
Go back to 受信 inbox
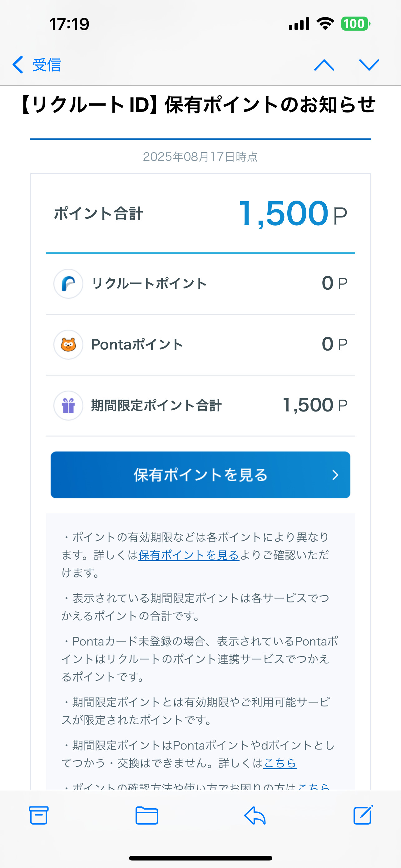tap(37, 65)
